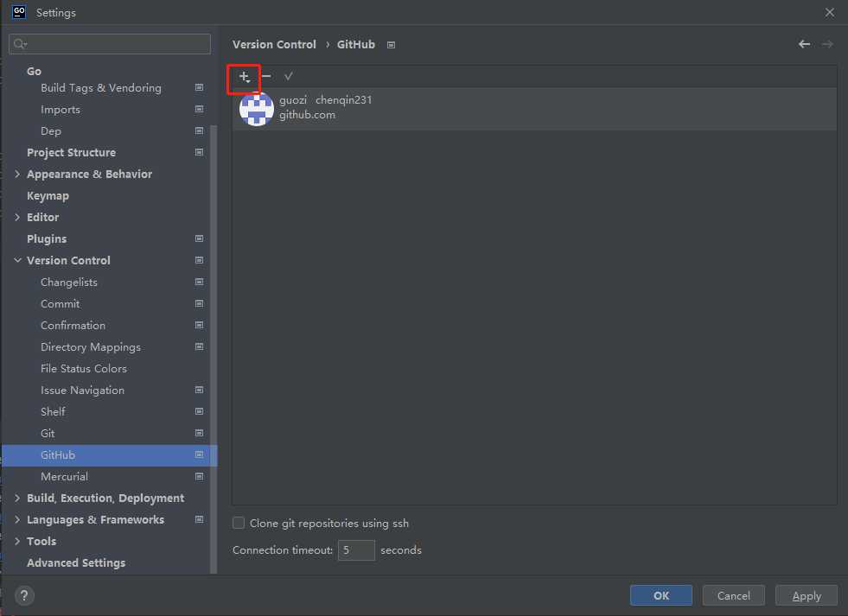
Task: Click the project icon next to Confirmation
Action: coord(199,325)
